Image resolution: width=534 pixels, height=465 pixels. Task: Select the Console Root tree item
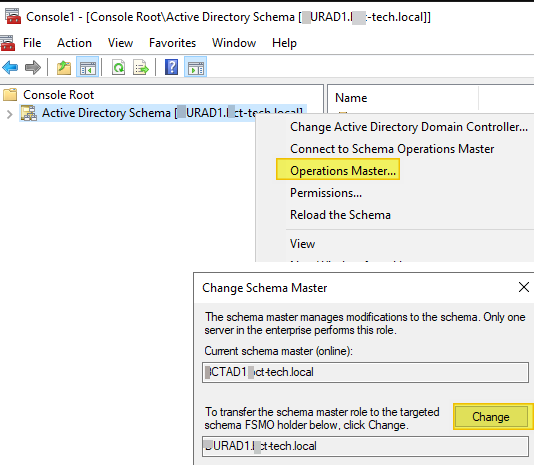pos(58,95)
